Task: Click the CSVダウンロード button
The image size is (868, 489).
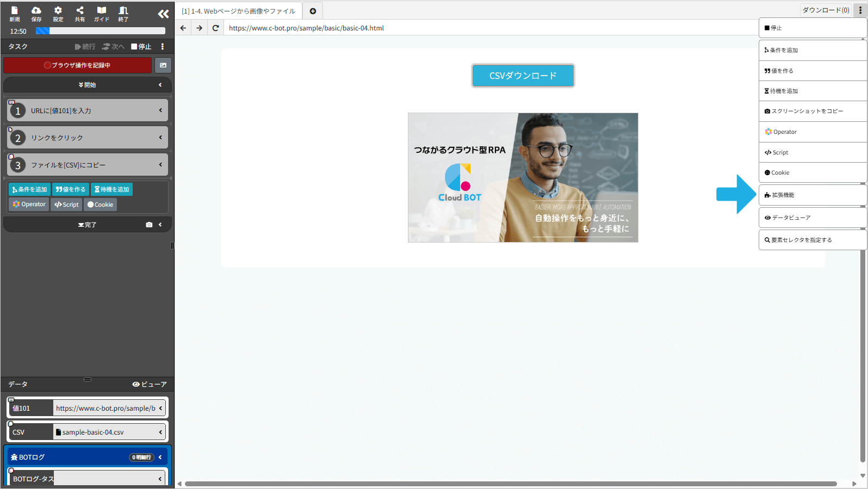Action: click(x=523, y=76)
